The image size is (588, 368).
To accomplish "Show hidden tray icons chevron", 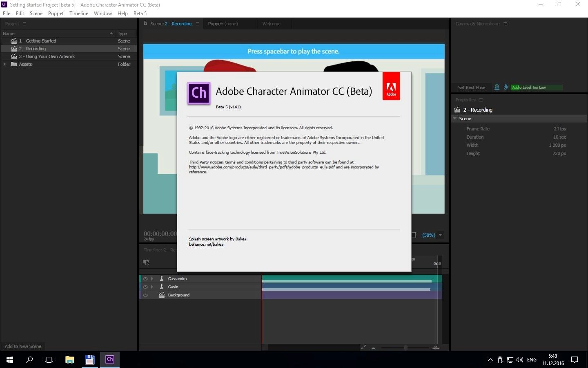I will [490, 360].
